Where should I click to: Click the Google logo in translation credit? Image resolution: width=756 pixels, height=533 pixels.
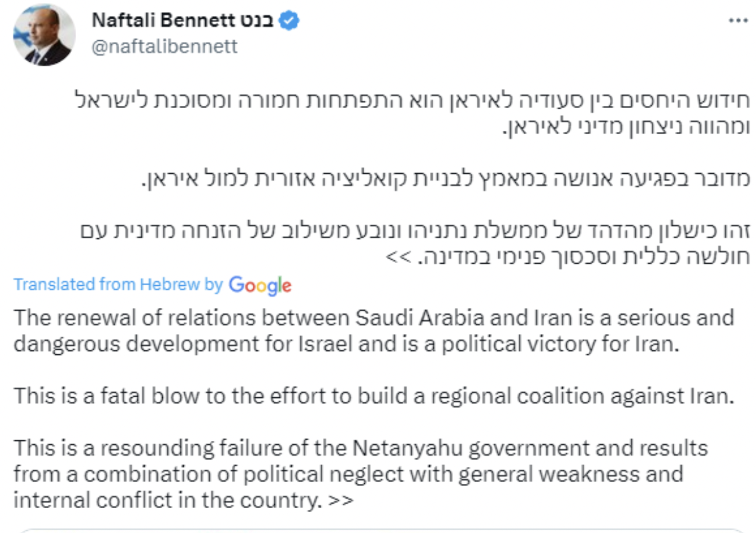point(260,285)
